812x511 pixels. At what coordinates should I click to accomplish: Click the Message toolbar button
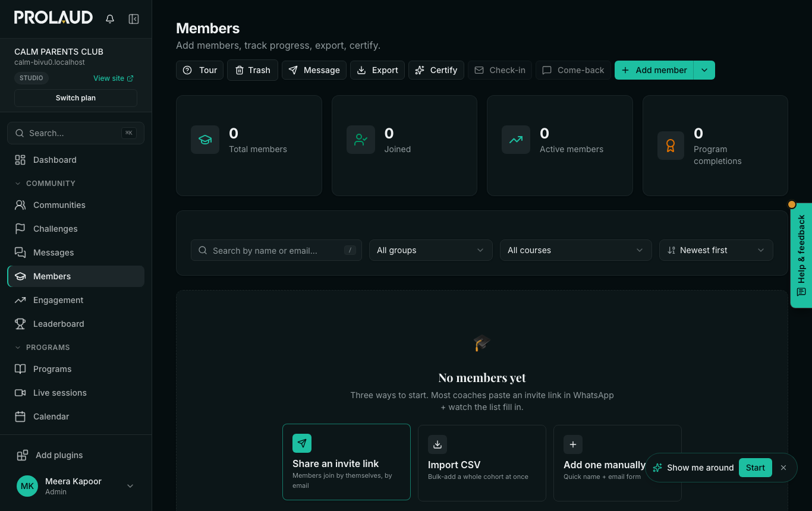coord(314,70)
